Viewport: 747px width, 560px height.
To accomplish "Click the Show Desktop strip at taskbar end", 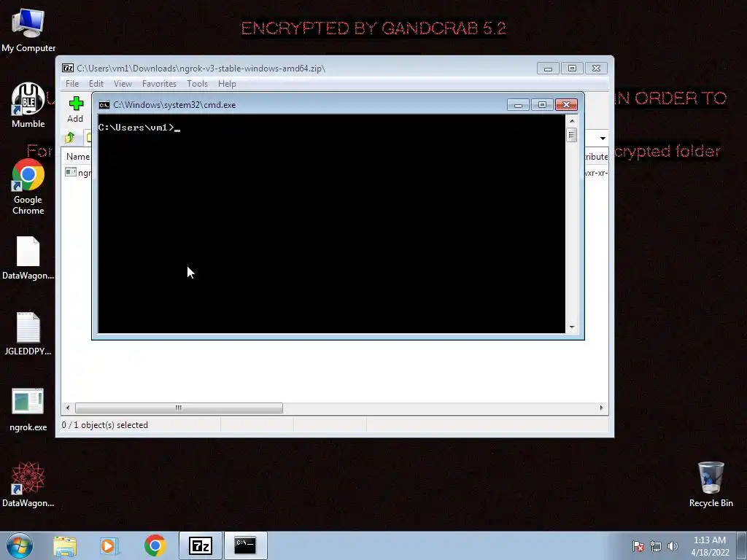I will [742, 545].
